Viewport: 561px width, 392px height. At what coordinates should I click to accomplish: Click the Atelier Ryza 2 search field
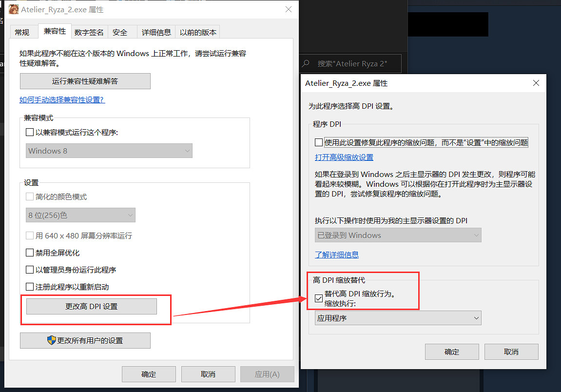(352, 64)
